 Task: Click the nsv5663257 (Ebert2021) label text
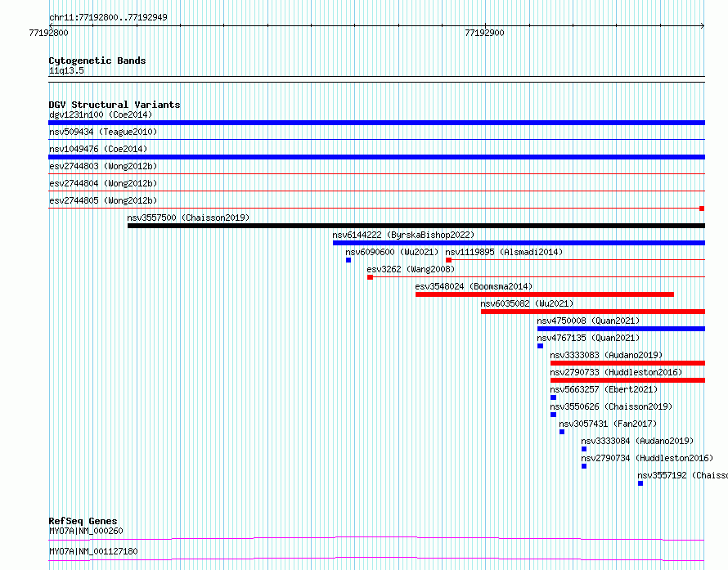[x=604, y=389]
